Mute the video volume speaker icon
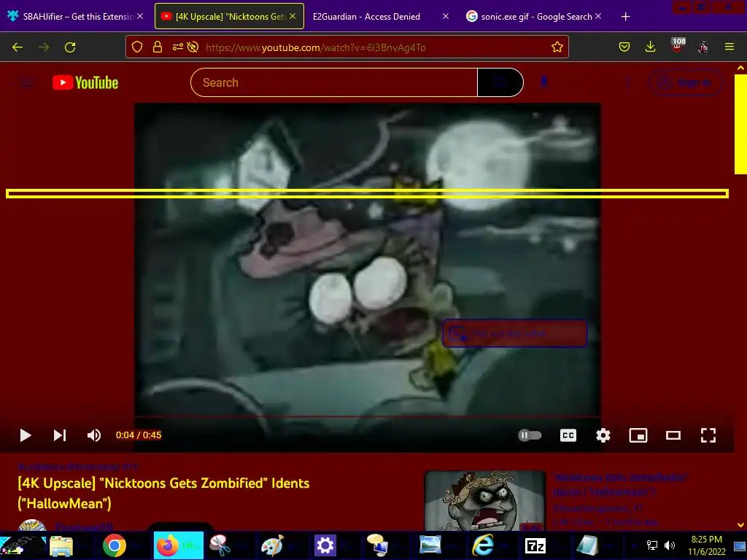This screenshot has height=560, width=747. tap(94, 435)
